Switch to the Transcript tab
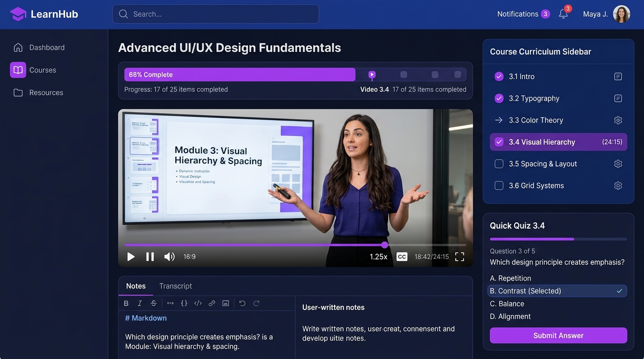The height and width of the screenshot is (359, 644). 176,286
